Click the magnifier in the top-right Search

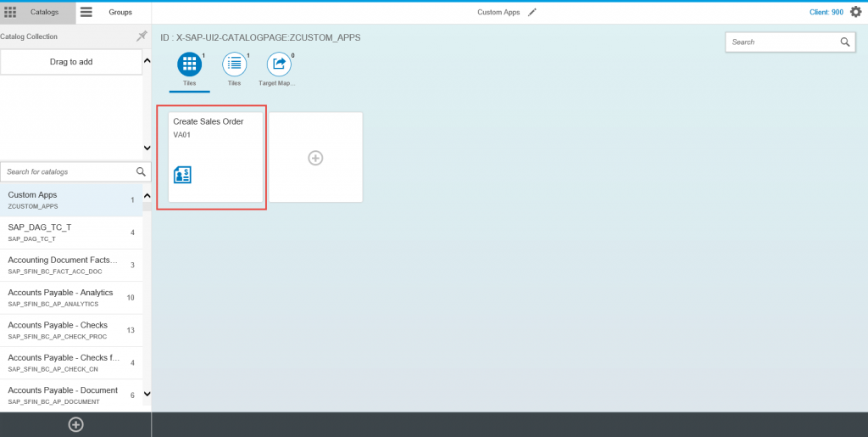(x=845, y=42)
